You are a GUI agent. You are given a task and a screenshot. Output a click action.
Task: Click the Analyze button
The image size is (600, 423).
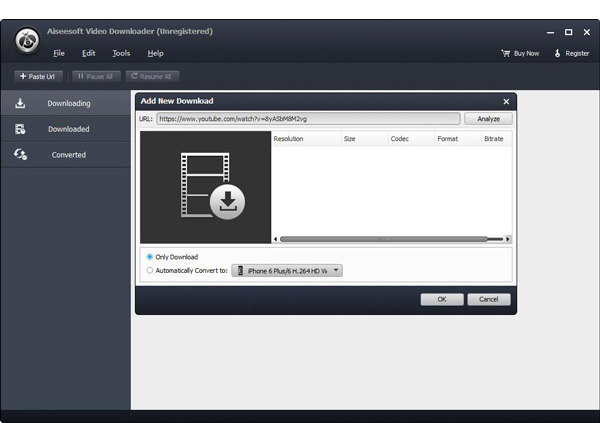pyautogui.click(x=488, y=119)
